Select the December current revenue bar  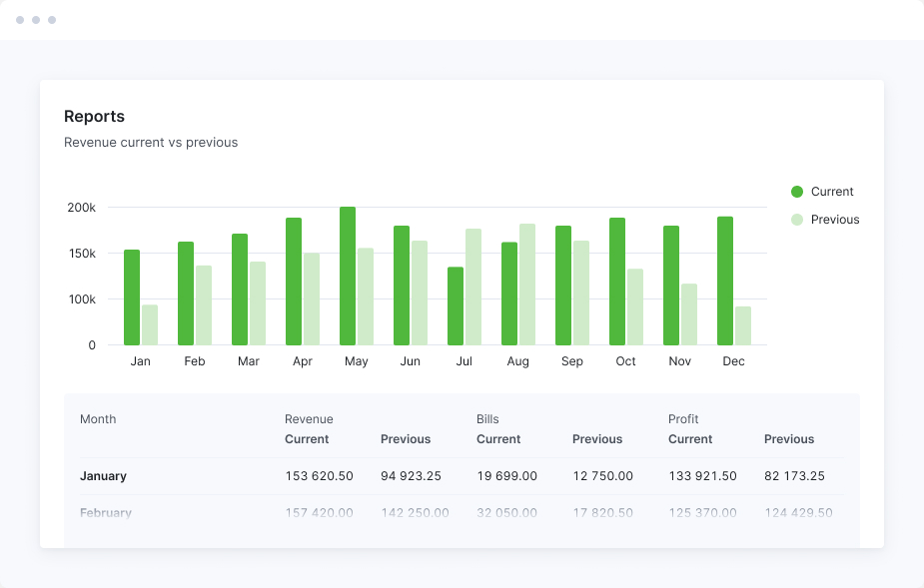tap(725, 282)
